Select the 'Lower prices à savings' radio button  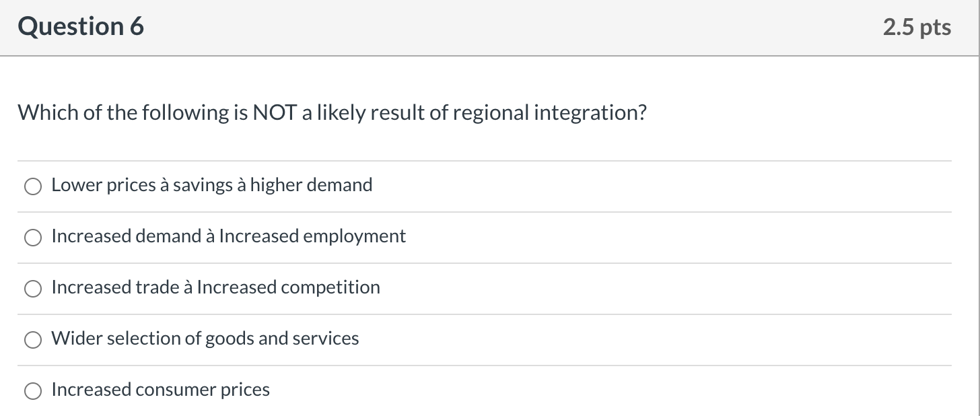[33, 186]
